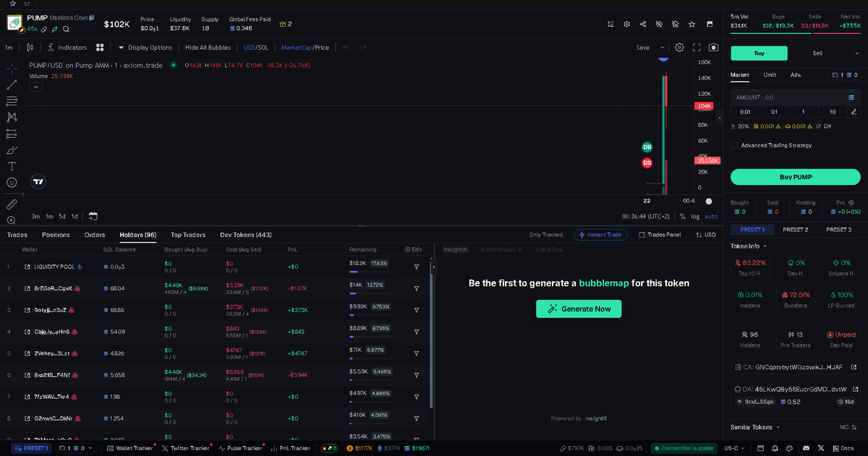
Task: Switch to the Positions tab
Action: tap(56, 235)
